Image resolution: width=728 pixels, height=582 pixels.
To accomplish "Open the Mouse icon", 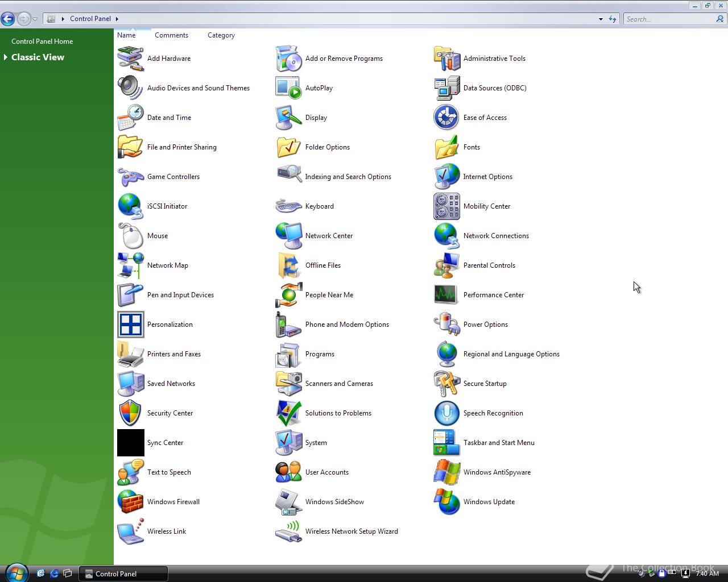I will pyautogui.click(x=130, y=236).
